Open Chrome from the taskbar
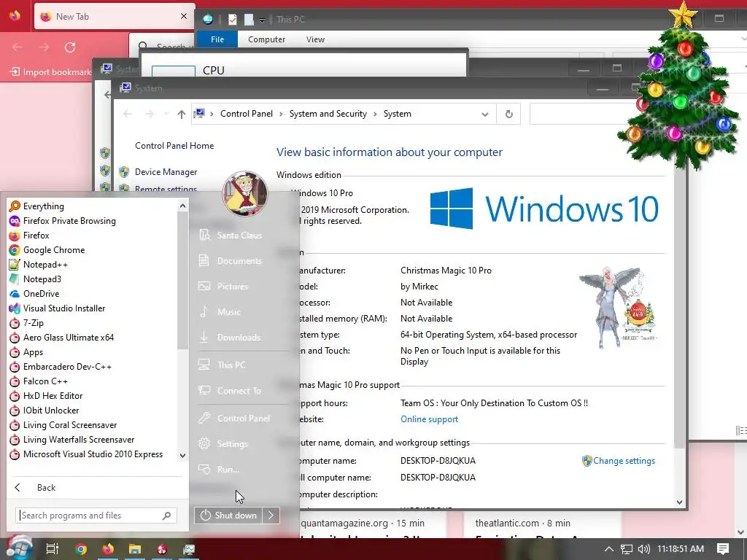Screen dimensions: 747x560 pos(81,549)
